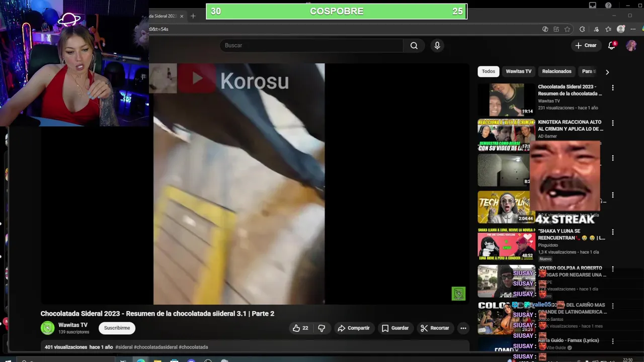
Task: Click the inbox tray icon at top
Action: 593,6
